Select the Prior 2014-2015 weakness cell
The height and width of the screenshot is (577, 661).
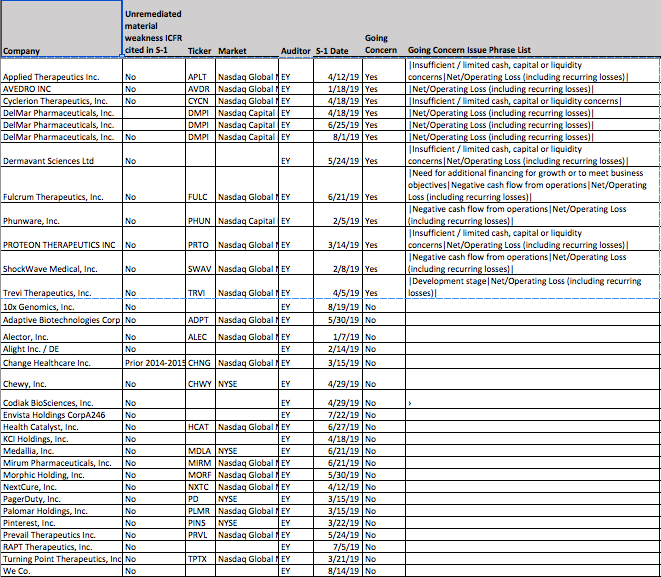(154, 362)
